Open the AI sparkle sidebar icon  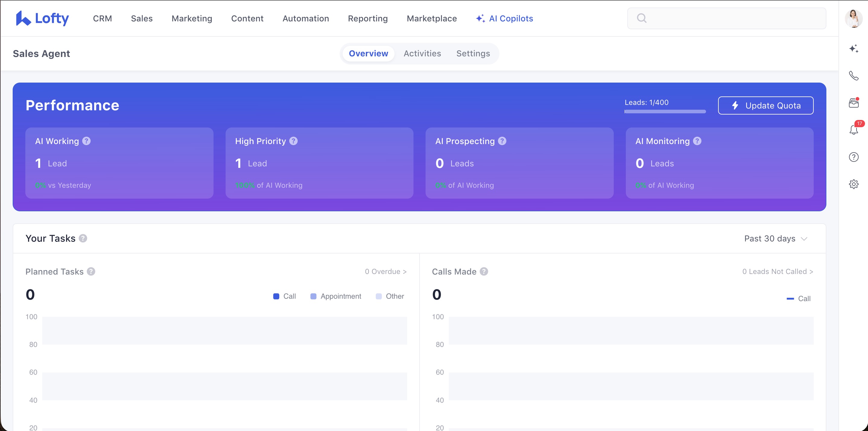[x=853, y=49]
